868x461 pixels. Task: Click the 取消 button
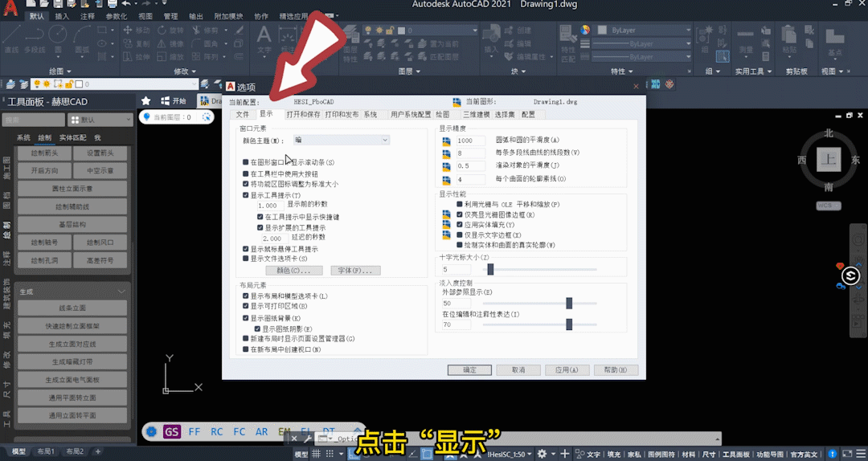[518, 369]
